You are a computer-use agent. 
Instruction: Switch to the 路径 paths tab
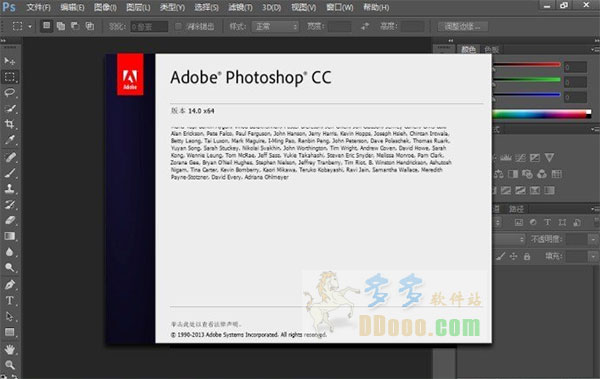point(516,209)
